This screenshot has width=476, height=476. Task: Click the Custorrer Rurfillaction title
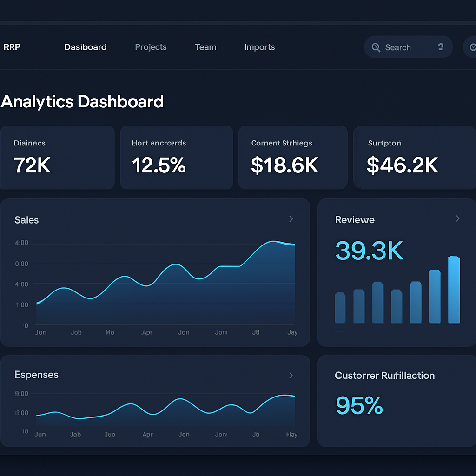pos(384,376)
